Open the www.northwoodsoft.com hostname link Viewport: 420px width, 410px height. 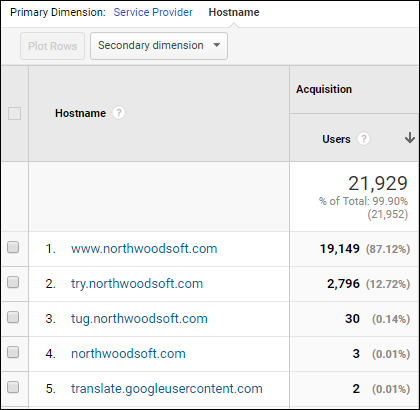(x=144, y=249)
